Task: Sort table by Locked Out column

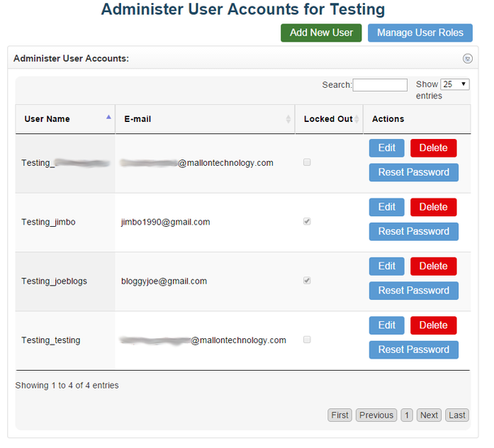Action: 328,119
